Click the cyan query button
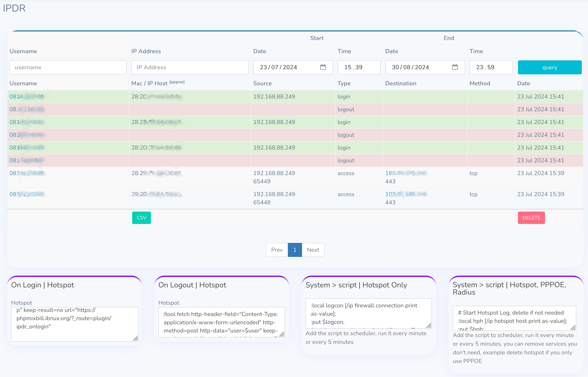This screenshot has width=588, height=377. pos(549,67)
